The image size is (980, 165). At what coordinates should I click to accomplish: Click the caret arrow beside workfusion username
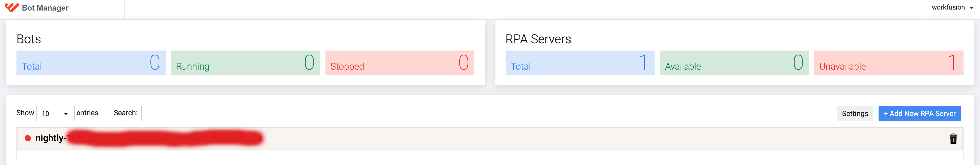pos(971,8)
